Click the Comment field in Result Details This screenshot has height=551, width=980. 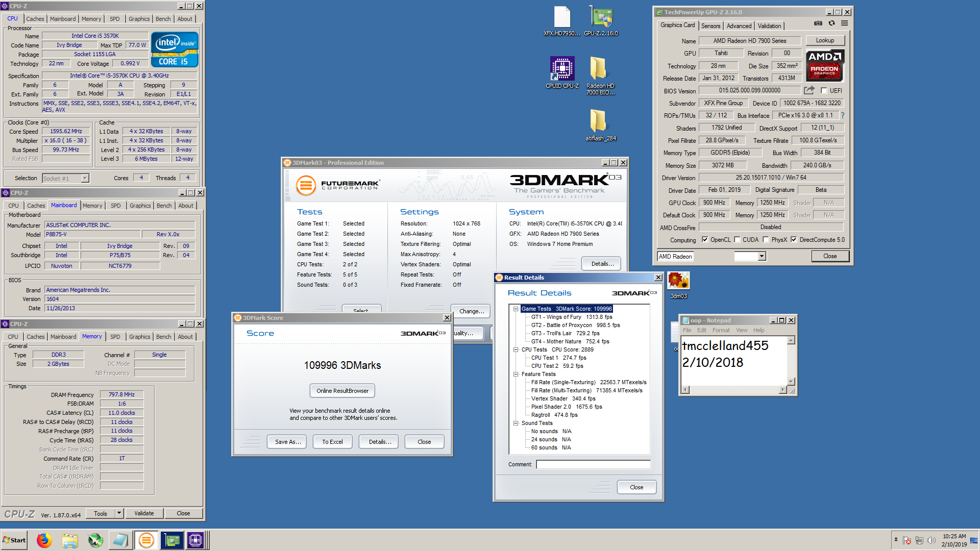(593, 464)
